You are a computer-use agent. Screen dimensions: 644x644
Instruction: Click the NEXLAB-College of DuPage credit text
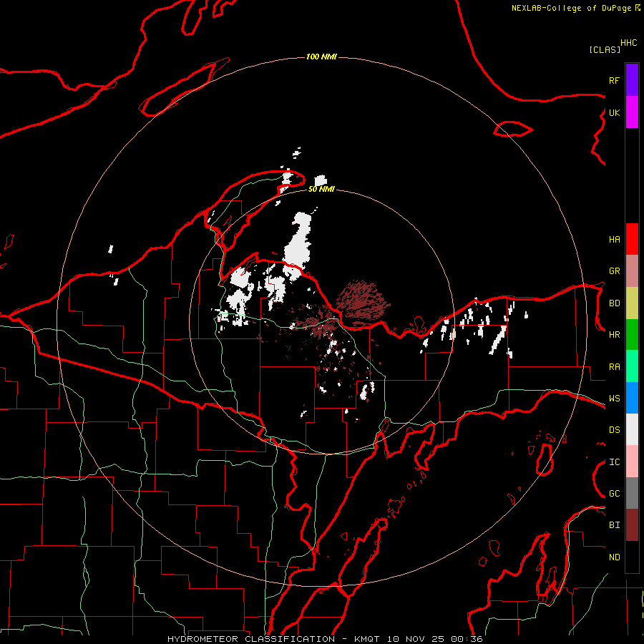tap(572, 8)
